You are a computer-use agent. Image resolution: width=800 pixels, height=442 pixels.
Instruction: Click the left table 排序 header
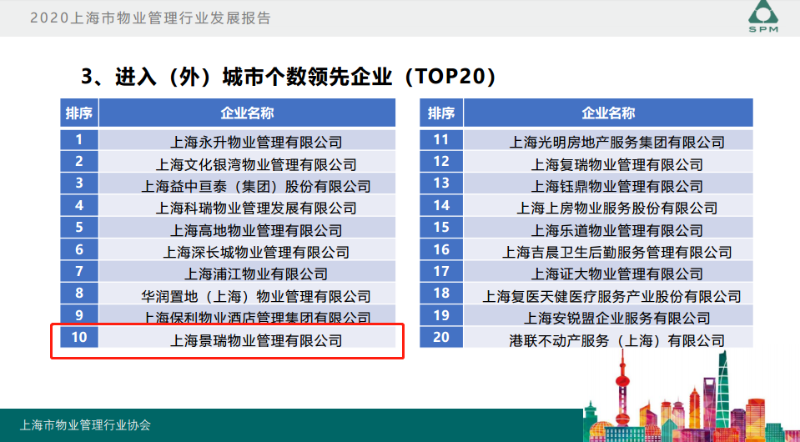click(79, 113)
